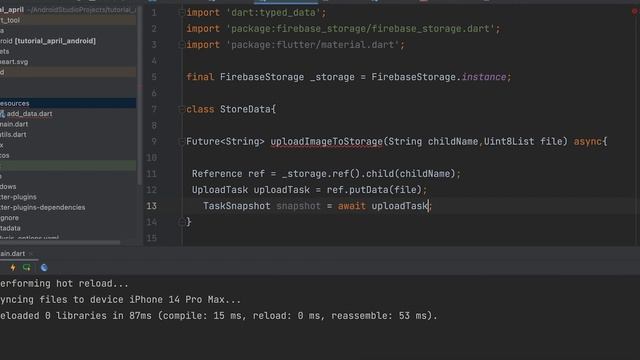
Task: Open the file ending 'tils.dart' in project tree
Action: point(13,135)
